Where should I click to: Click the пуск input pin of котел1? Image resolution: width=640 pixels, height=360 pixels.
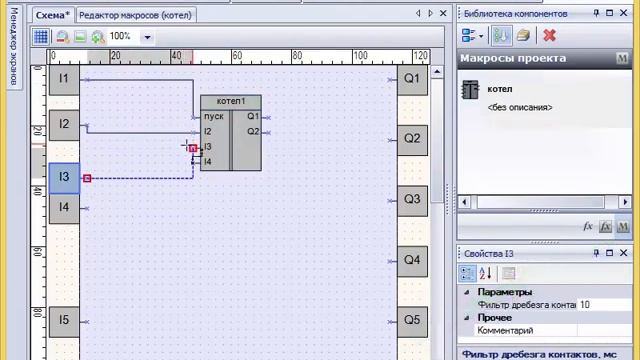194,118
